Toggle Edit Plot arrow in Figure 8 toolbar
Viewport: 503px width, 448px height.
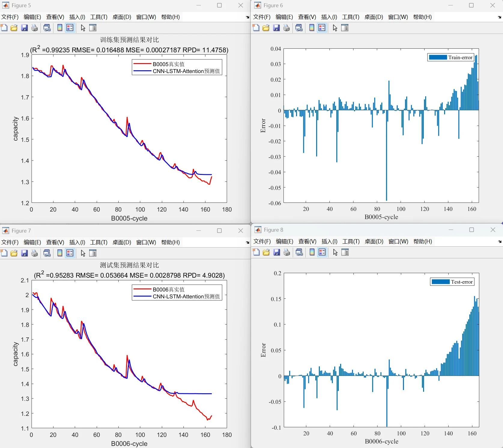coord(335,252)
